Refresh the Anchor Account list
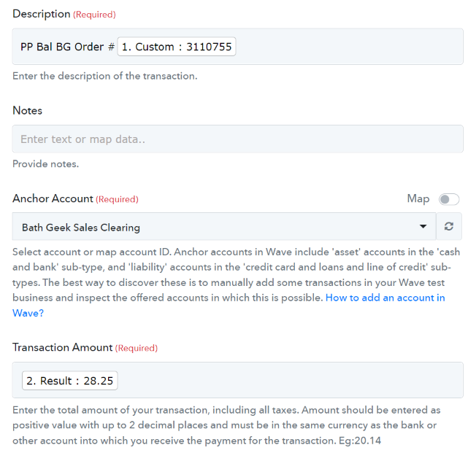 click(x=449, y=226)
